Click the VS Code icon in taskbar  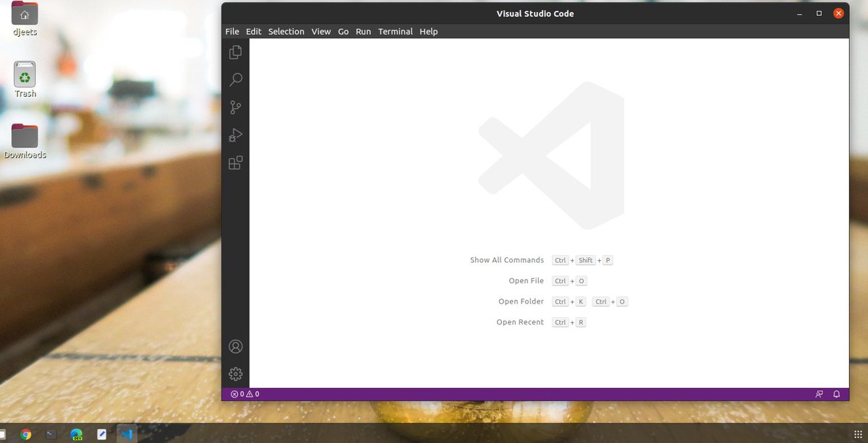(127, 434)
